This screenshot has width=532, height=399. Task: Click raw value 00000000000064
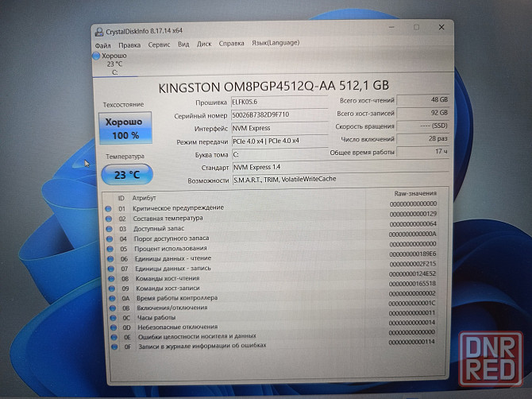413,224
